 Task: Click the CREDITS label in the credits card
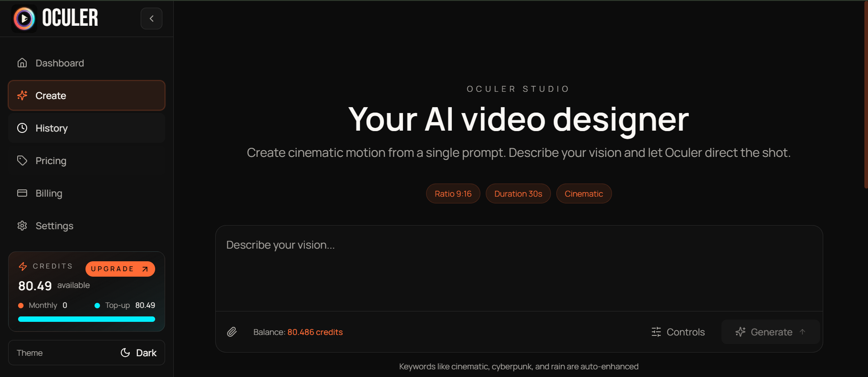click(x=52, y=266)
